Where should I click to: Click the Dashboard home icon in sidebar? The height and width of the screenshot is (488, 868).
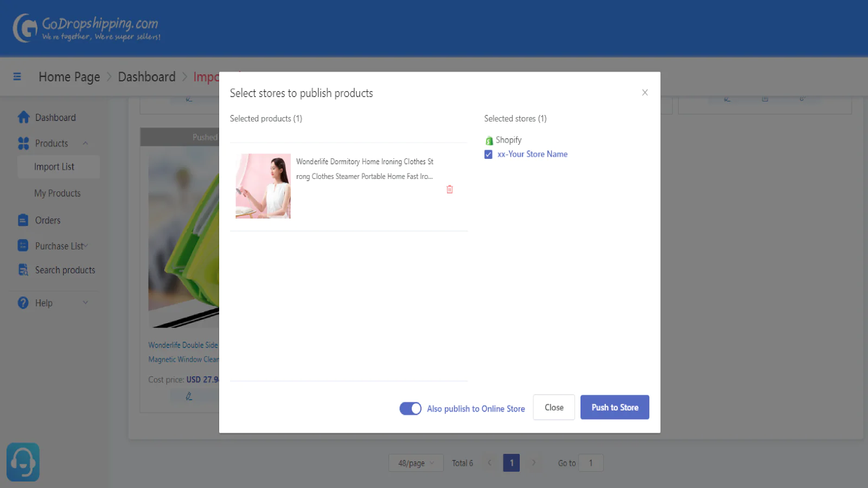coord(23,117)
